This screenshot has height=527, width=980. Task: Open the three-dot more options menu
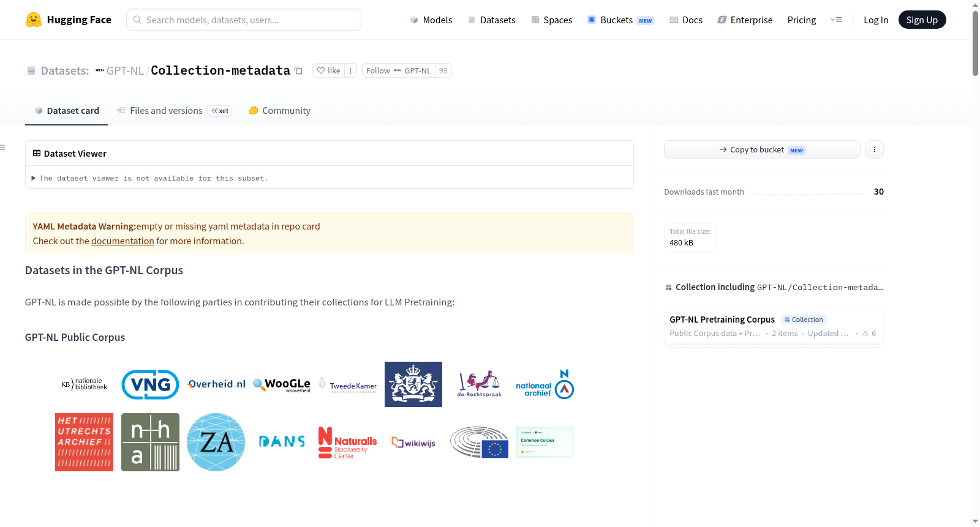[x=875, y=149]
